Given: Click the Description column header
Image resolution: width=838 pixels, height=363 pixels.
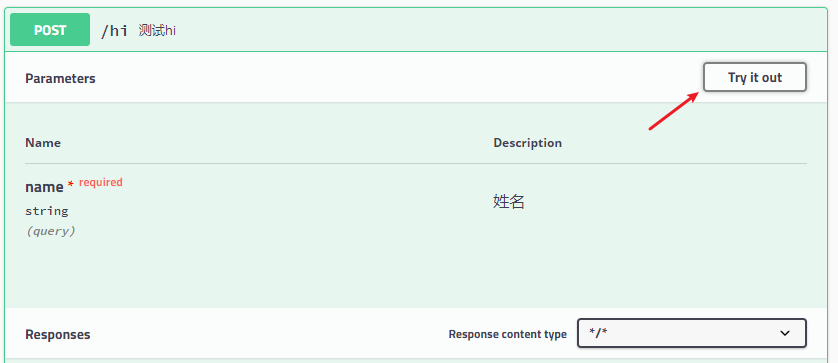Looking at the screenshot, I should [x=527, y=143].
